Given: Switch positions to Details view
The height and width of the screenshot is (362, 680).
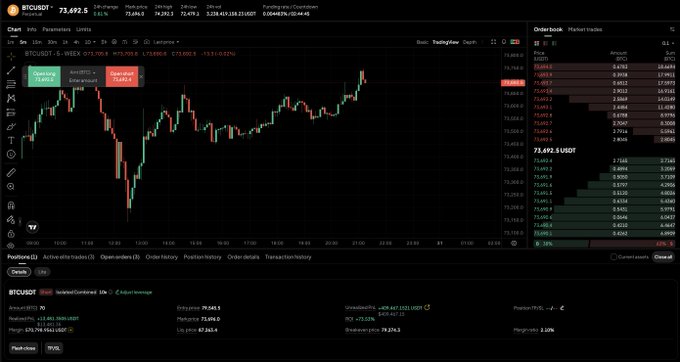Looking at the screenshot, I should tap(19, 272).
